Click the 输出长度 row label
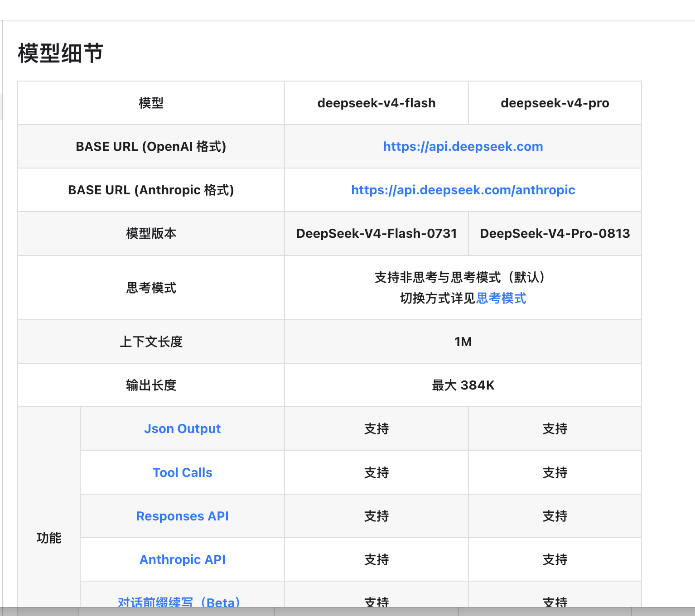 pyautogui.click(x=151, y=385)
